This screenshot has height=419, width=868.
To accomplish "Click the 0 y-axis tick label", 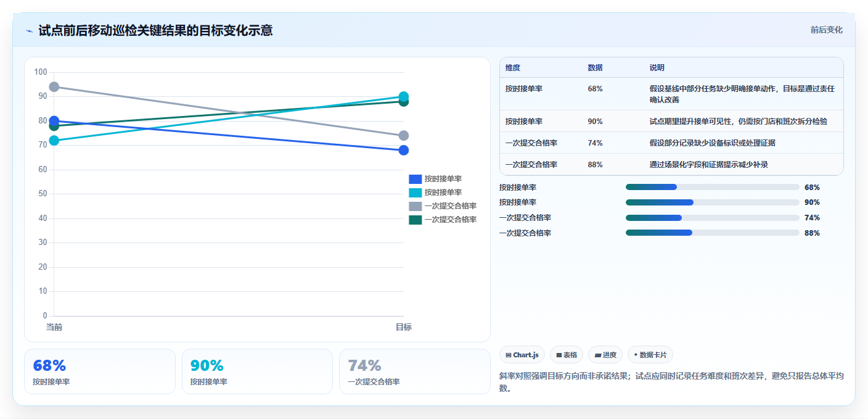I will coord(45,316).
